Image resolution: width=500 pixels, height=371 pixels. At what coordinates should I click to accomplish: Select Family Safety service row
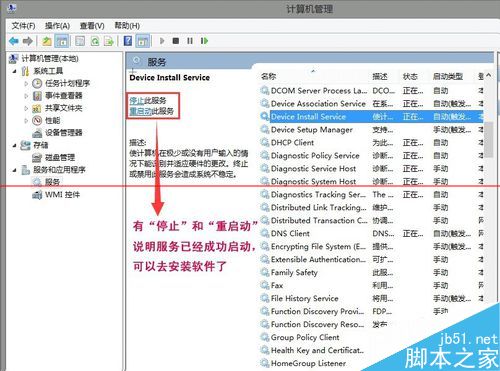point(372,272)
